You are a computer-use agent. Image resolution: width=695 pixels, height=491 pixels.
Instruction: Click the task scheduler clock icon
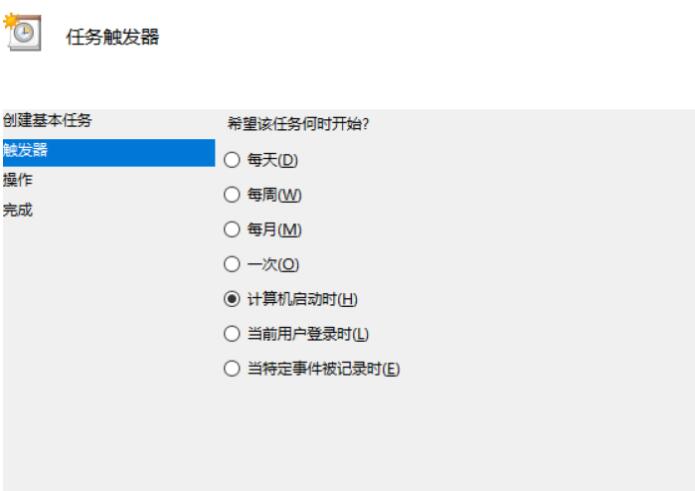click(23, 32)
